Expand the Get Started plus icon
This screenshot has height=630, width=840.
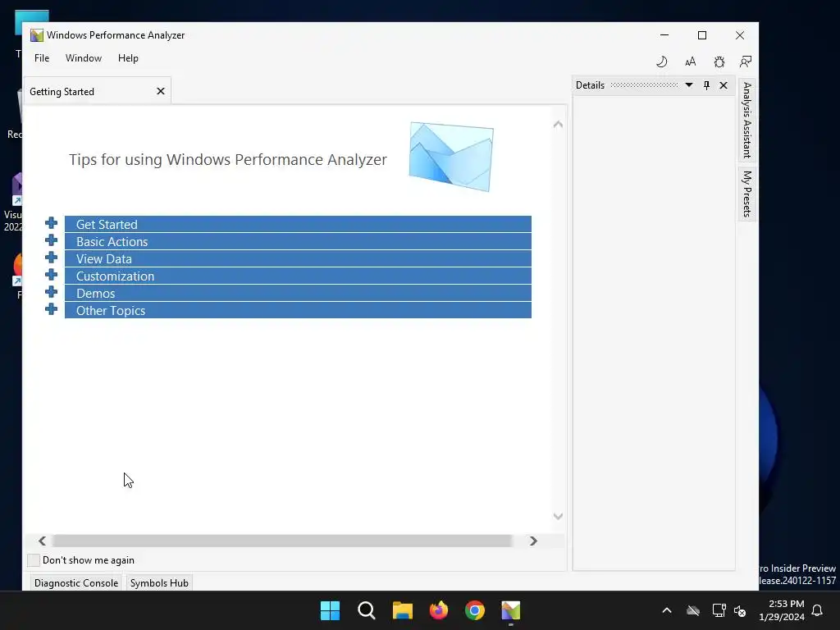(x=52, y=223)
